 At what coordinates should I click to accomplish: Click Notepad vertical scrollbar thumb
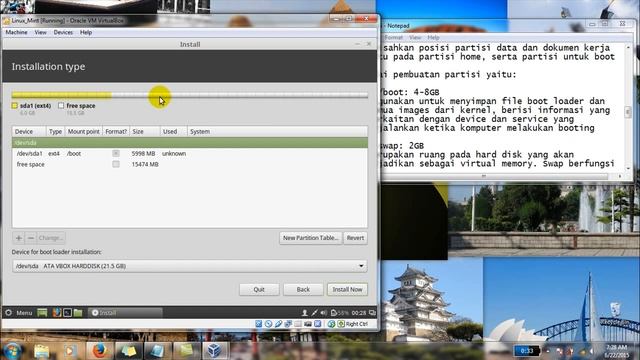pos(628,111)
